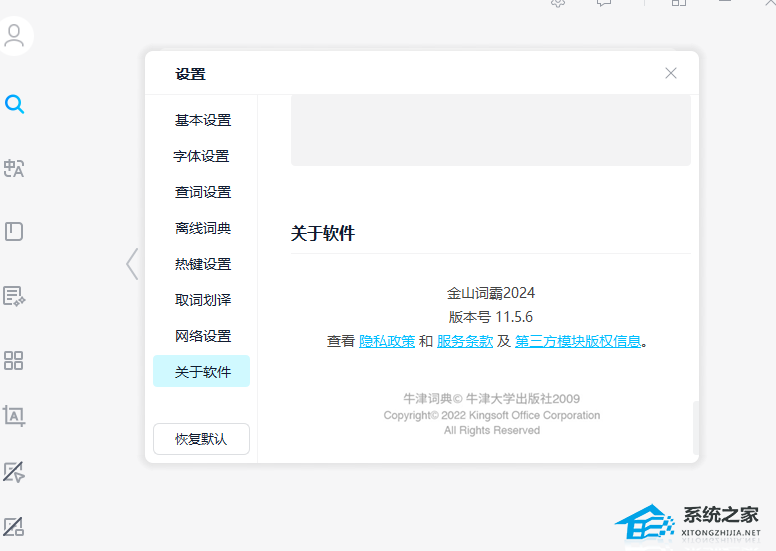776x551 pixels.
Task: Click the Copyright 2022 Kingsoft Office Corporation line
Action: [491, 415]
